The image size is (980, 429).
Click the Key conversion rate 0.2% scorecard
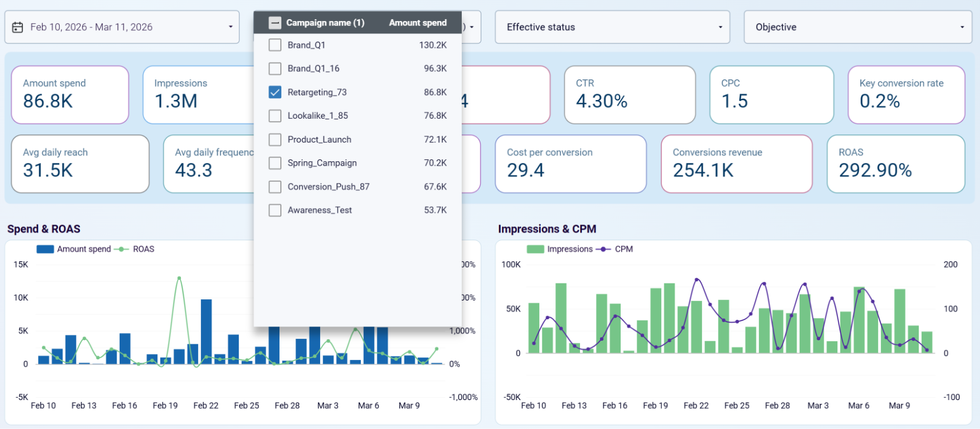tap(906, 95)
